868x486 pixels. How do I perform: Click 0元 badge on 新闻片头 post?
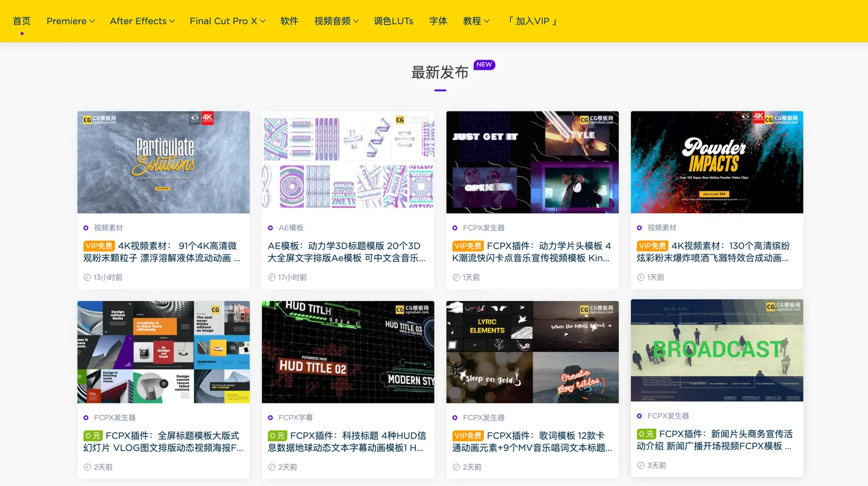(646, 434)
